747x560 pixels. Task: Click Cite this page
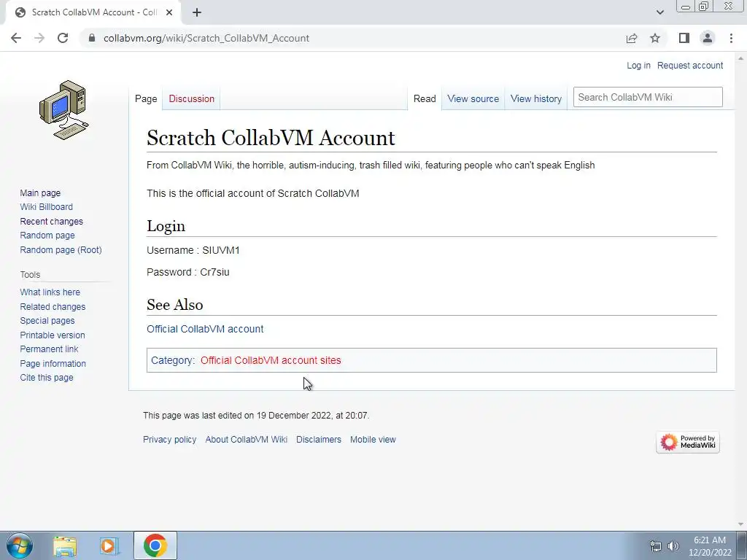click(x=47, y=377)
